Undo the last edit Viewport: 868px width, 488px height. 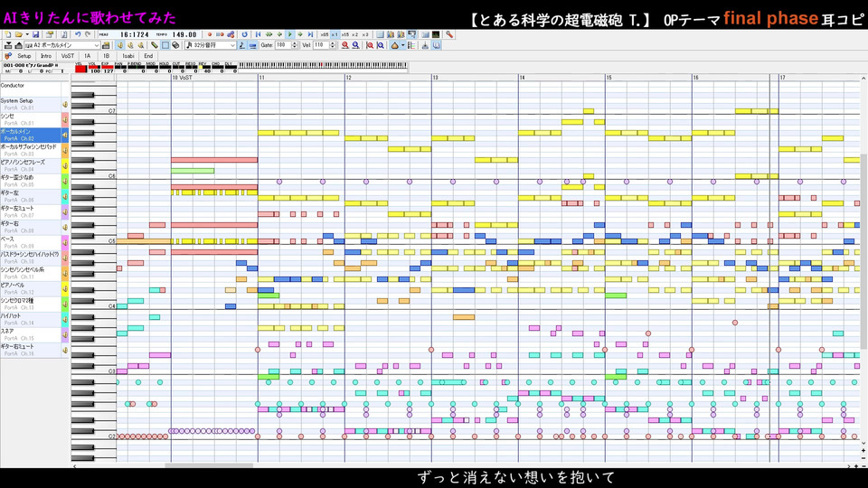78,34
